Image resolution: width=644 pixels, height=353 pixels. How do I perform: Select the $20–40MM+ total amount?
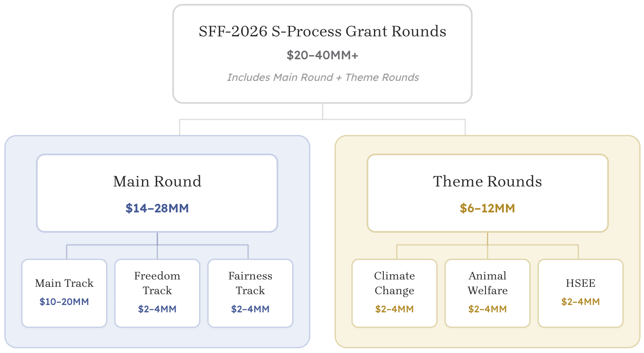(x=322, y=55)
